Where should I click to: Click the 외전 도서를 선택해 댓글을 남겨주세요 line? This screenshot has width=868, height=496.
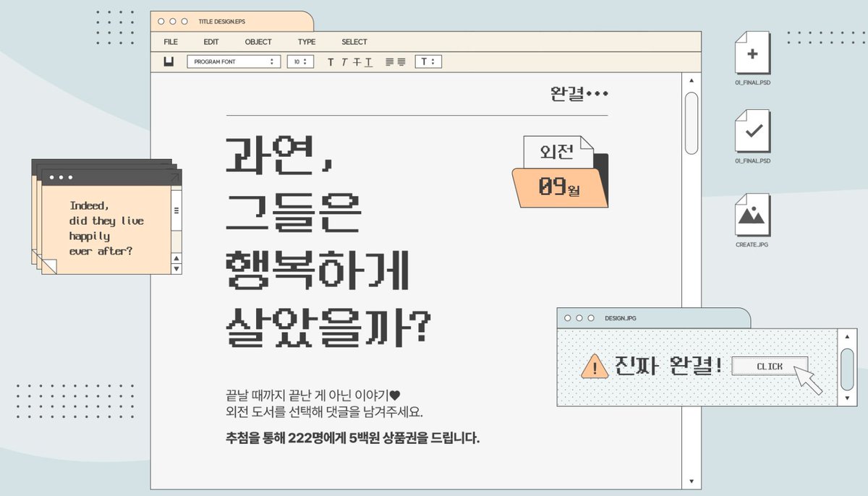click(324, 412)
